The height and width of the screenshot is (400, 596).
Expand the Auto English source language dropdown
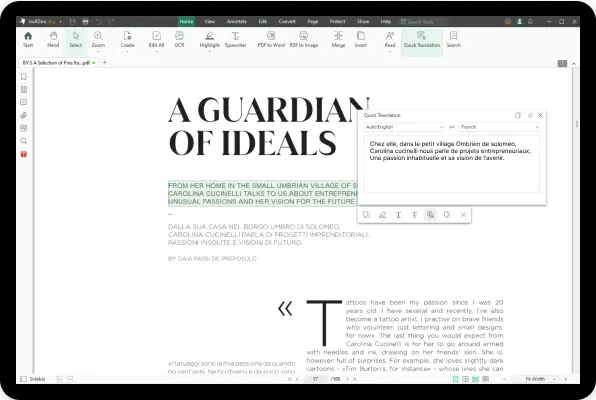(404, 127)
